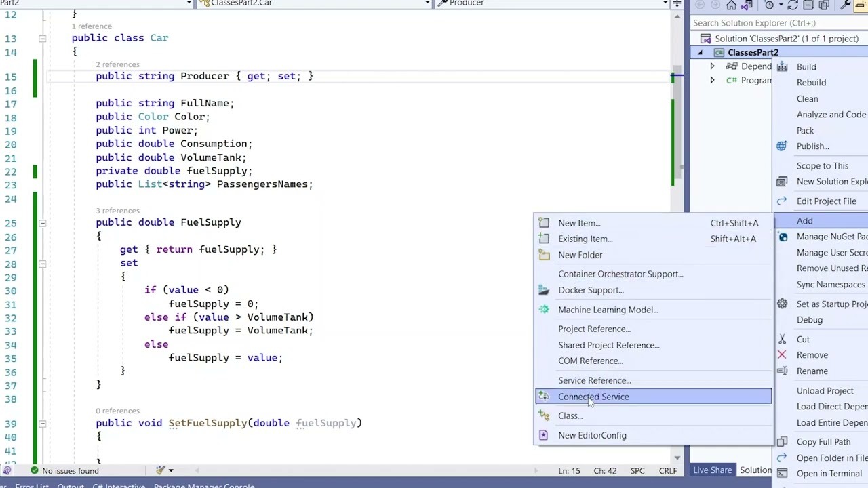
Task: Click the Ln: 15 line indicator
Action: (569, 471)
